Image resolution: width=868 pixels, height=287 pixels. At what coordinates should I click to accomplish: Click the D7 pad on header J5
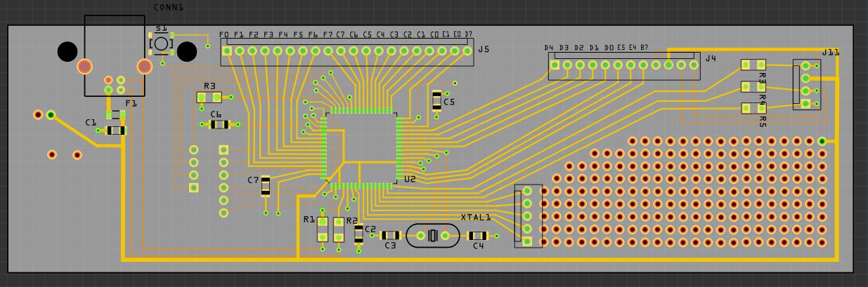click(467, 51)
